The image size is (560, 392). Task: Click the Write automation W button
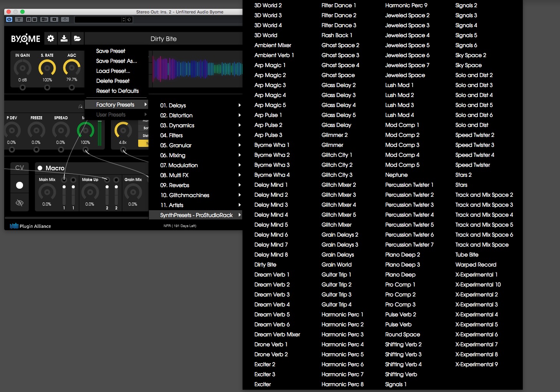click(35, 20)
